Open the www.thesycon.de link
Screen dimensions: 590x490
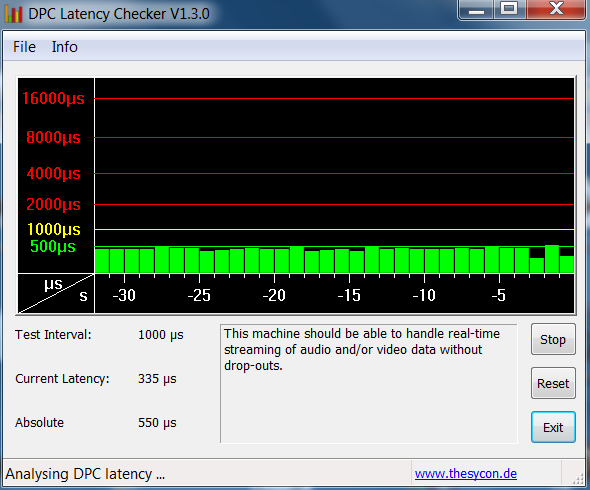coord(466,473)
